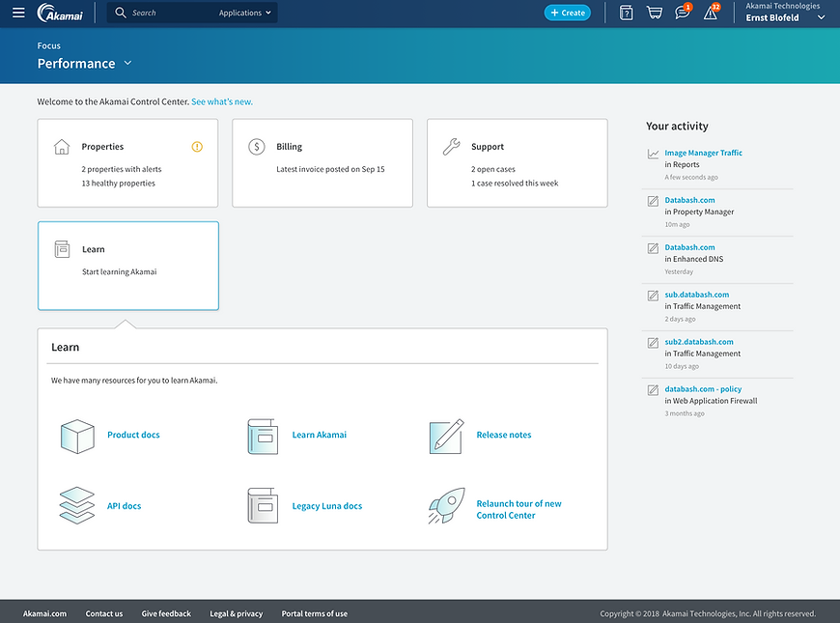The height and width of the screenshot is (623, 840).
Task: Click edit icon beside sub2.databash.com
Action: [x=653, y=343]
